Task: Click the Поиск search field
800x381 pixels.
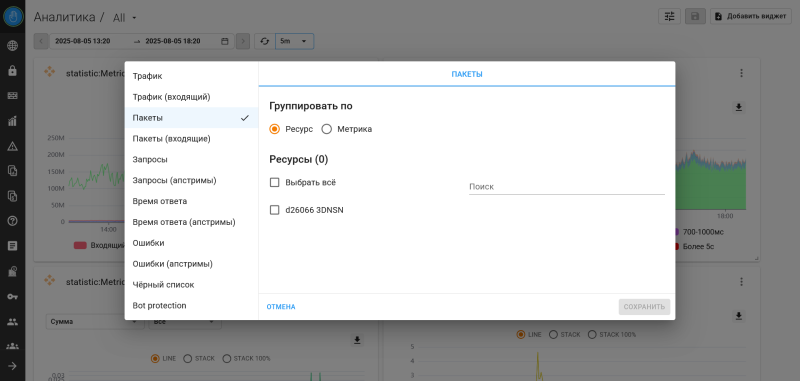Action: point(567,187)
